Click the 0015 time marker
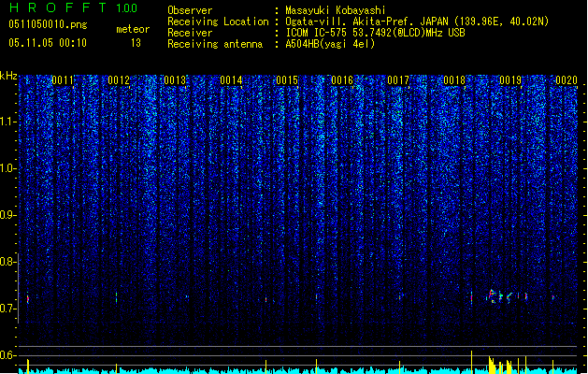 click(x=287, y=80)
